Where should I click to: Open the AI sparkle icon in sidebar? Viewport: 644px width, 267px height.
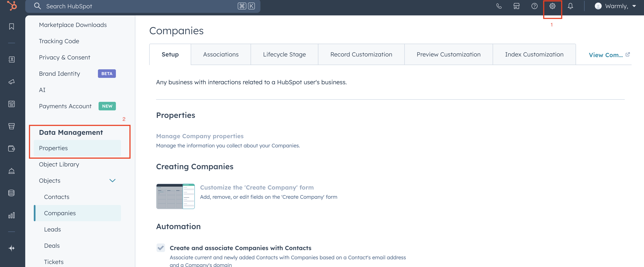pyautogui.click(x=12, y=248)
